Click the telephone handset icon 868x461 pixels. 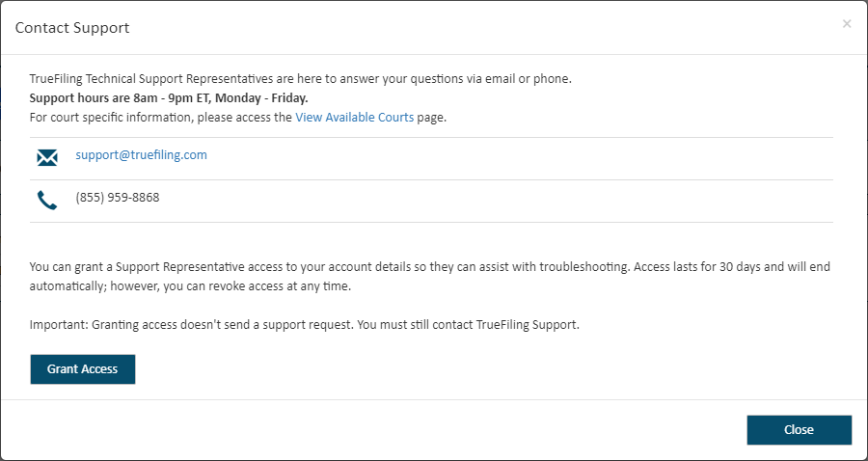coord(47,201)
